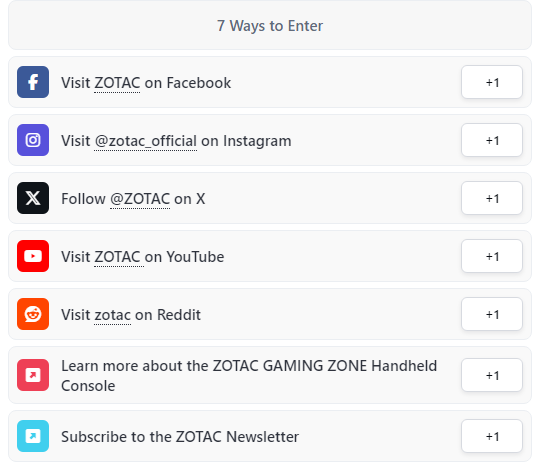540x468 pixels.
Task: Click the X logo icon
Action: [x=33, y=198]
